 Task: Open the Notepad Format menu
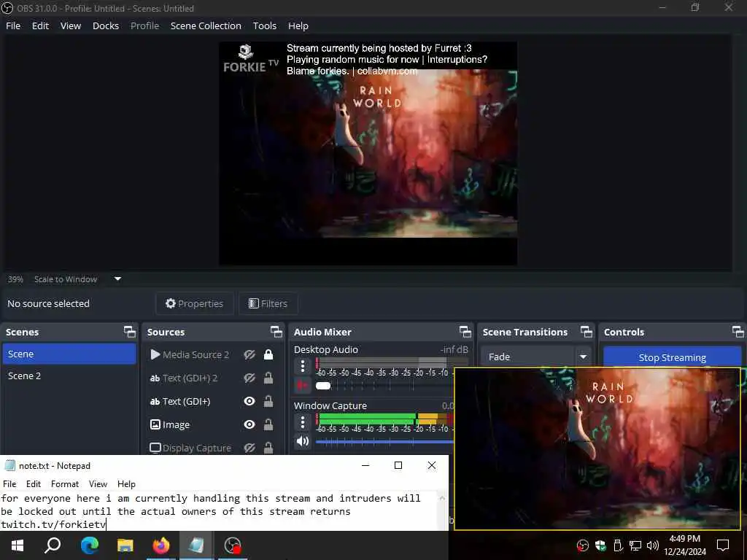coord(65,484)
